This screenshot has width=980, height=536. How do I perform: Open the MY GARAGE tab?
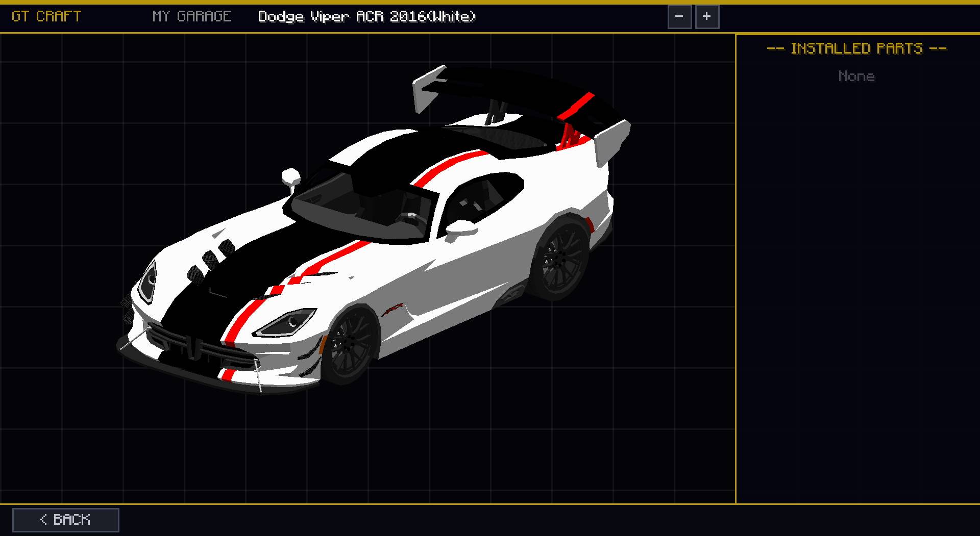click(192, 16)
